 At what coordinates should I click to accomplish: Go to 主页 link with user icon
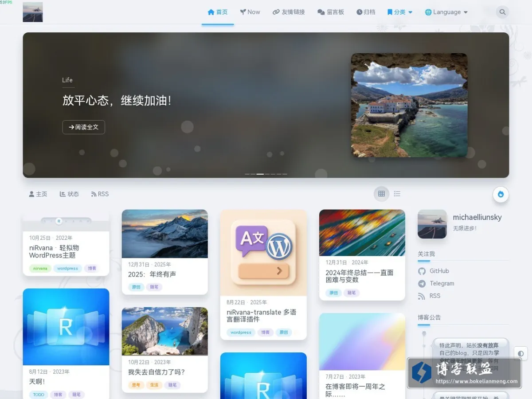pos(38,194)
